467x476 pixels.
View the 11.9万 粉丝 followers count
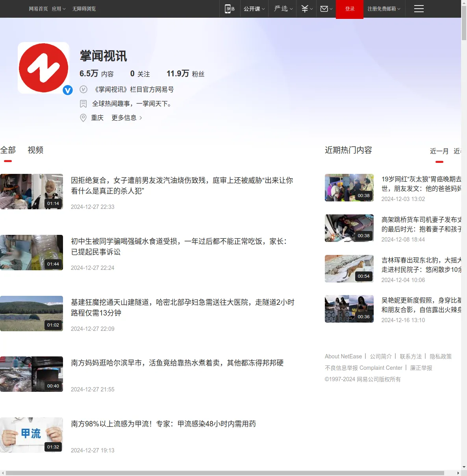[185, 74]
